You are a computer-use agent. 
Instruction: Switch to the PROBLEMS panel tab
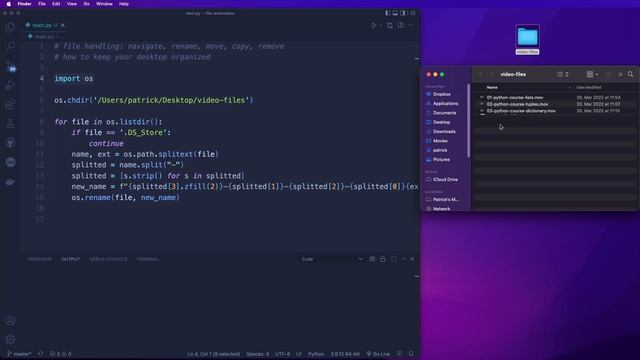[40, 259]
